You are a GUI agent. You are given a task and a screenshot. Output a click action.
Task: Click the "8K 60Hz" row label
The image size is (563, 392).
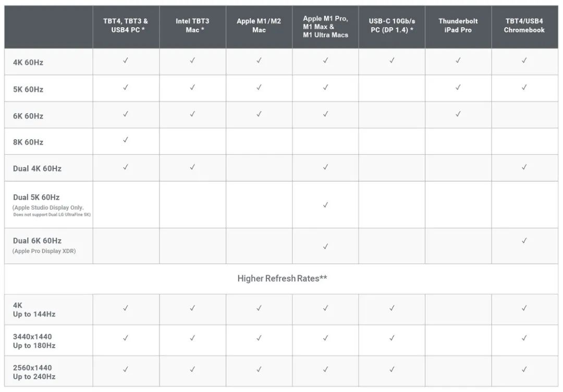click(x=28, y=142)
